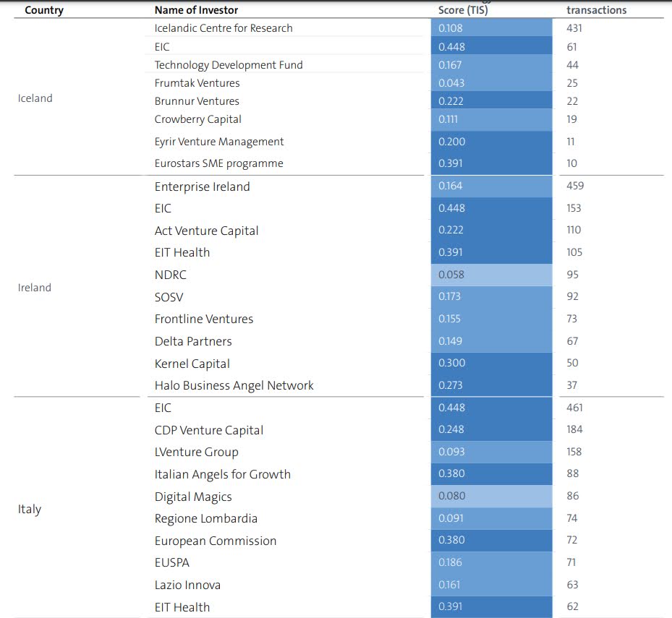
Task: Click the Name of Investor column header
Action: pyautogui.click(x=196, y=10)
